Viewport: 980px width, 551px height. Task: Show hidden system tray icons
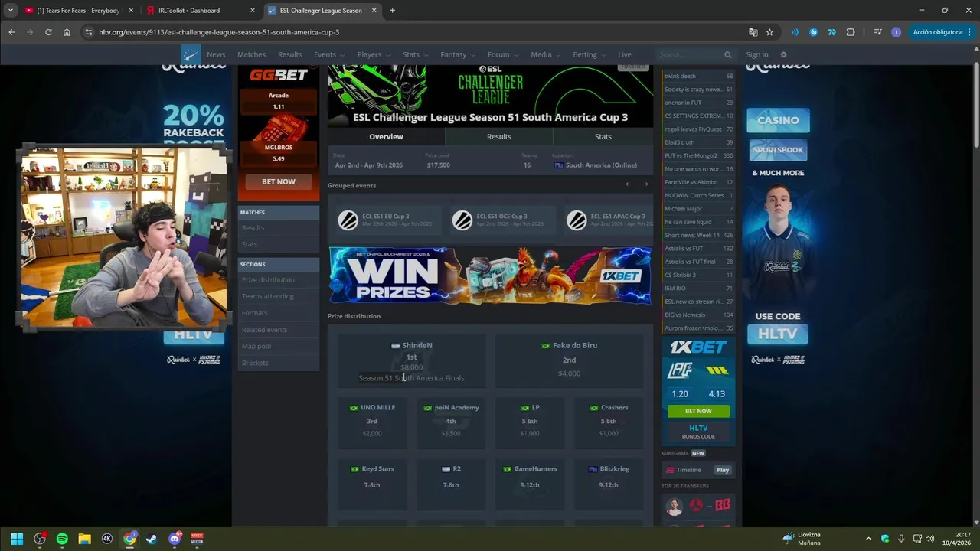868,539
